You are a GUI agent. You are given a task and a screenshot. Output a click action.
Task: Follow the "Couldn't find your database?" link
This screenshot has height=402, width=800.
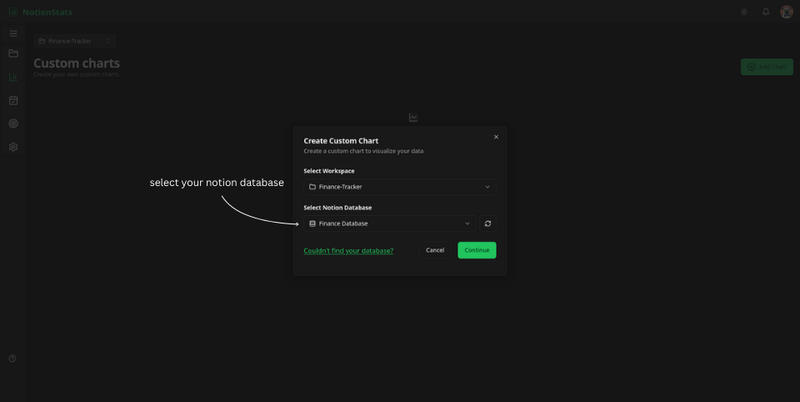[348, 250]
